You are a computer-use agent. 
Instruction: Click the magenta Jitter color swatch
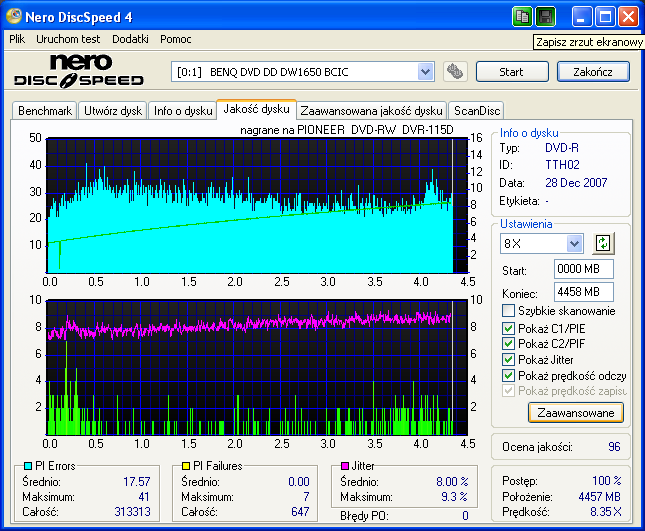click(345, 466)
